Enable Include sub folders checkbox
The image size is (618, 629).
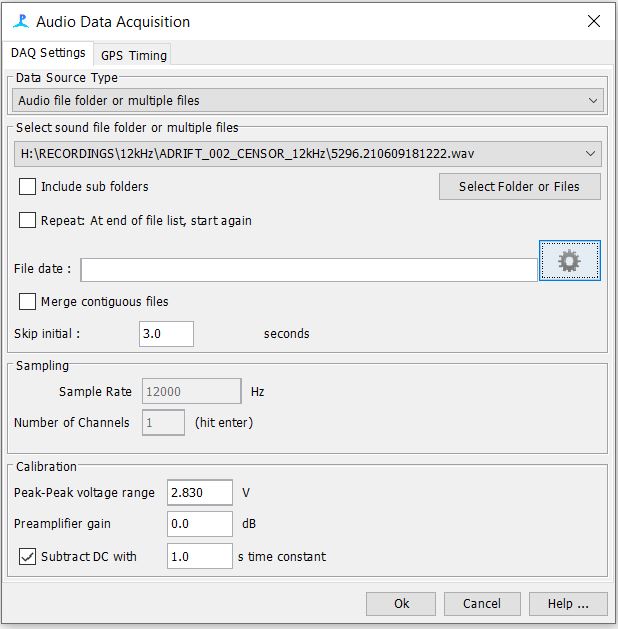click(28, 187)
